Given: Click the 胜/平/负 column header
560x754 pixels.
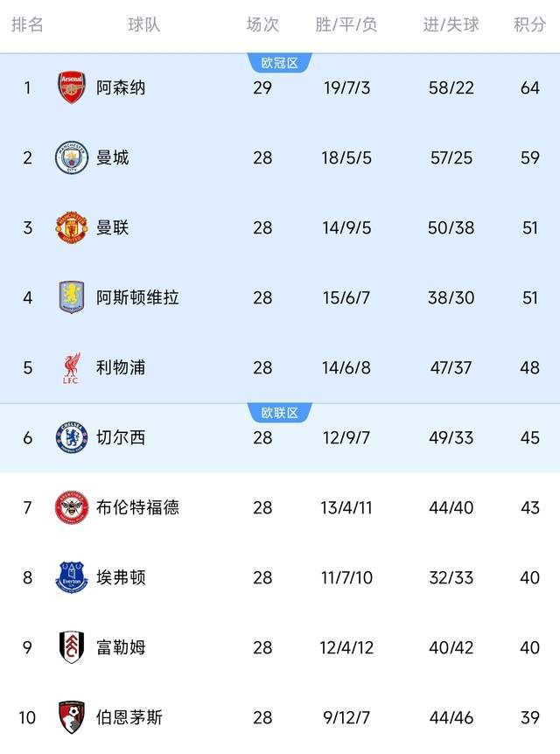Looking at the screenshot, I should pos(346,24).
